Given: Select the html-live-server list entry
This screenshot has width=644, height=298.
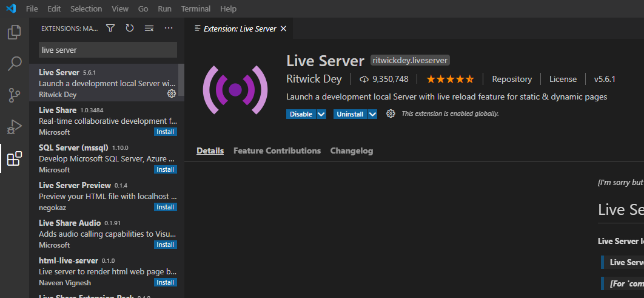Looking at the screenshot, I should tap(107, 271).
